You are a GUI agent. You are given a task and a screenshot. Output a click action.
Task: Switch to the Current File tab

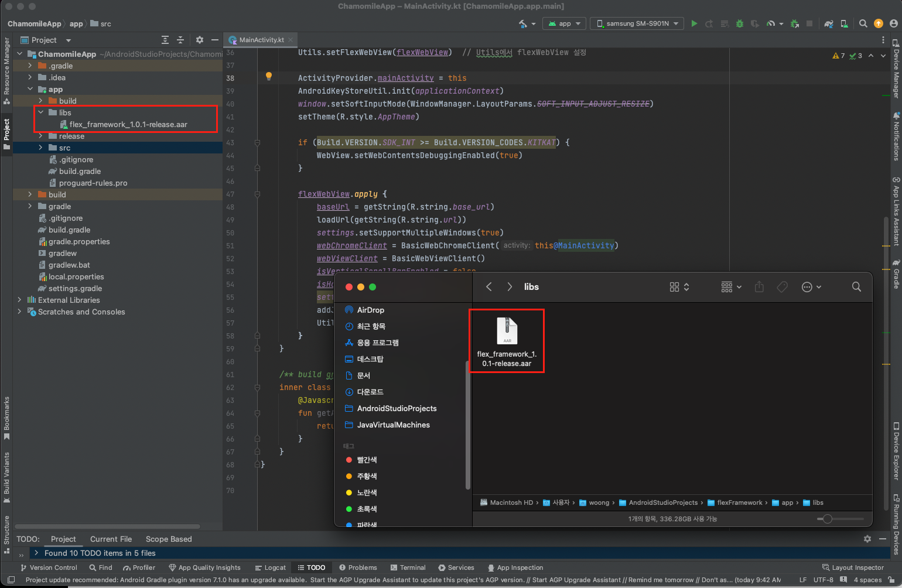tap(111, 539)
